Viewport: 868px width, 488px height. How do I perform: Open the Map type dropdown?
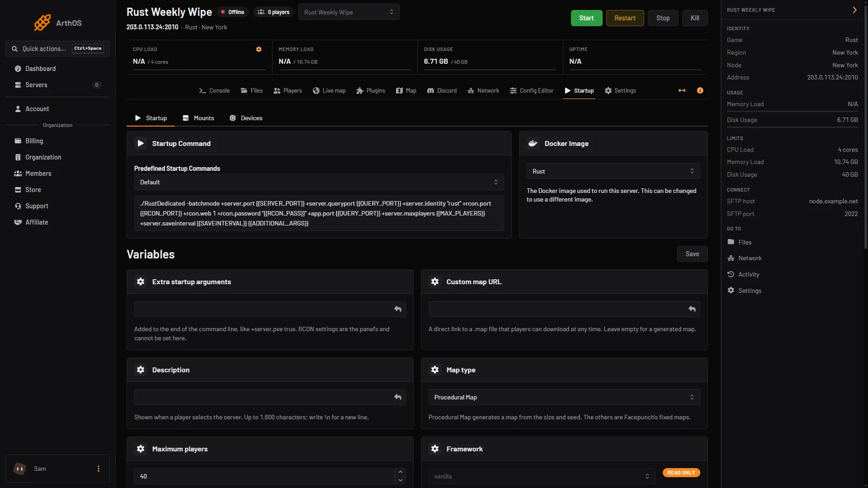coord(564,397)
